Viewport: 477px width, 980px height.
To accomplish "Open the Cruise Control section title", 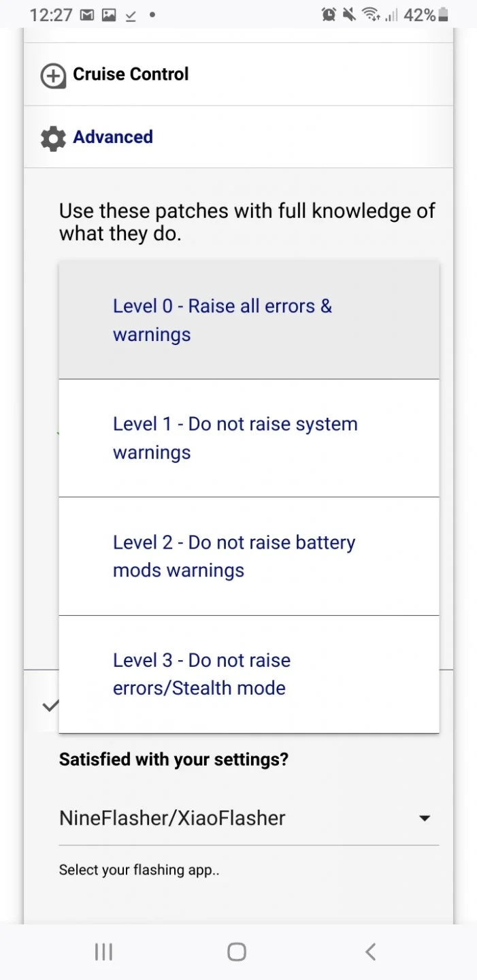I will pyautogui.click(x=131, y=74).
